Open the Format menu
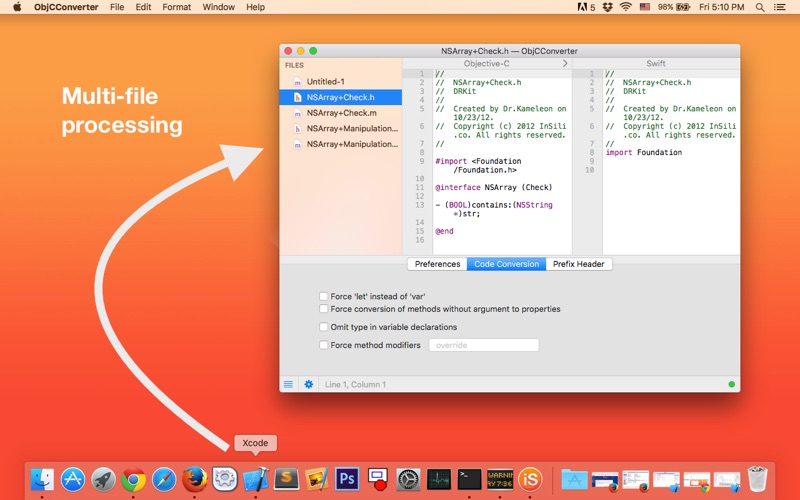Viewport: 800px width, 500px height. point(177,7)
